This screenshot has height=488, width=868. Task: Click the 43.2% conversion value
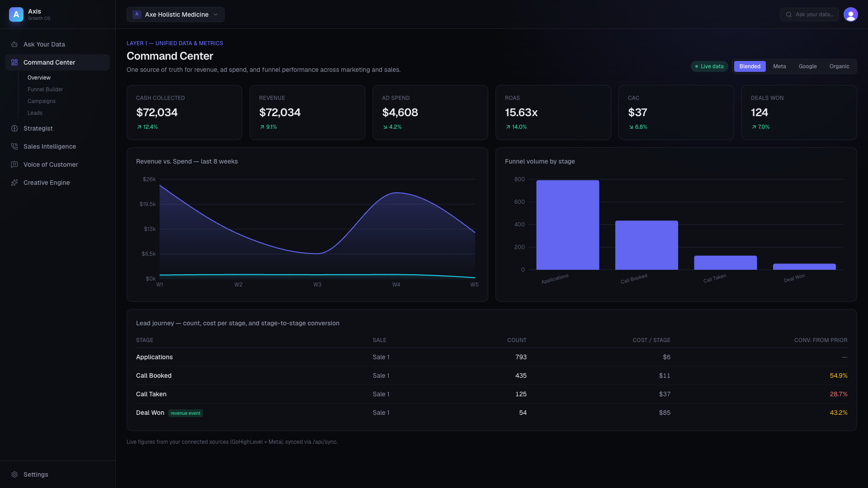click(x=839, y=413)
